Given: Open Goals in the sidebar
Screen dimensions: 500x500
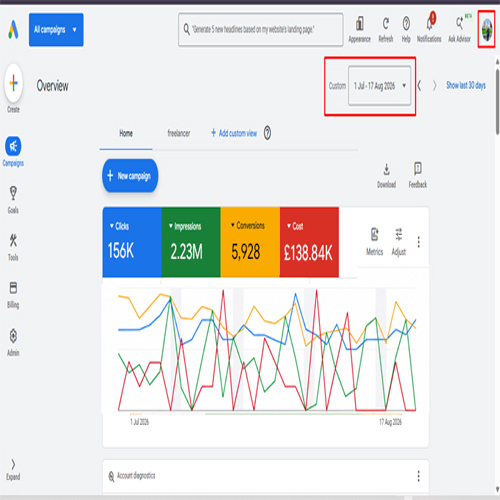Looking at the screenshot, I should (13, 200).
